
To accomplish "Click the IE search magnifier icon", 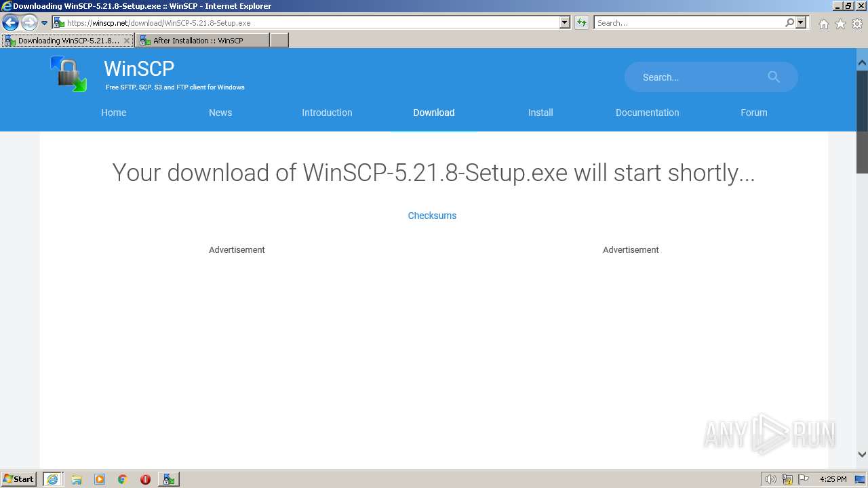I will tap(789, 23).
